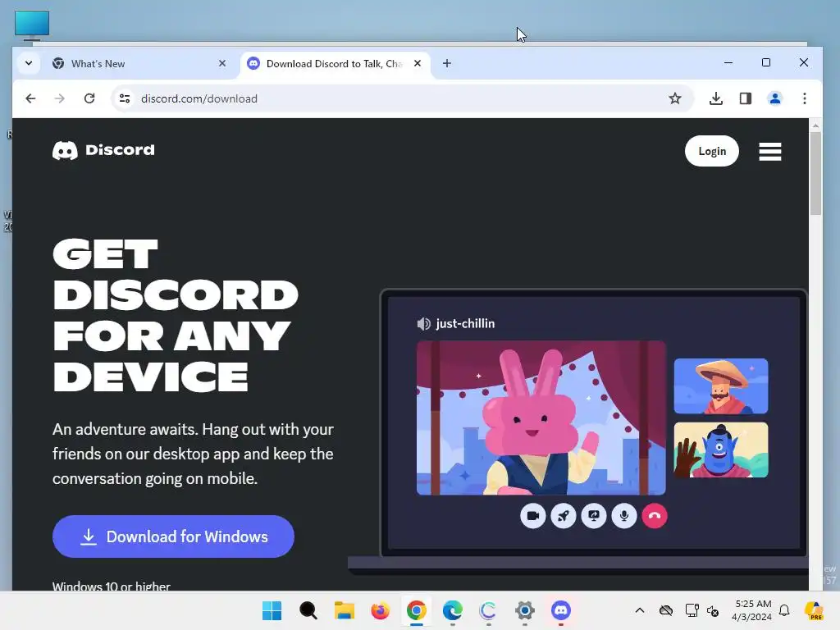The height and width of the screenshot is (630, 840).
Task: Open the Discord app from the taskbar
Action: click(x=561, y=610)
